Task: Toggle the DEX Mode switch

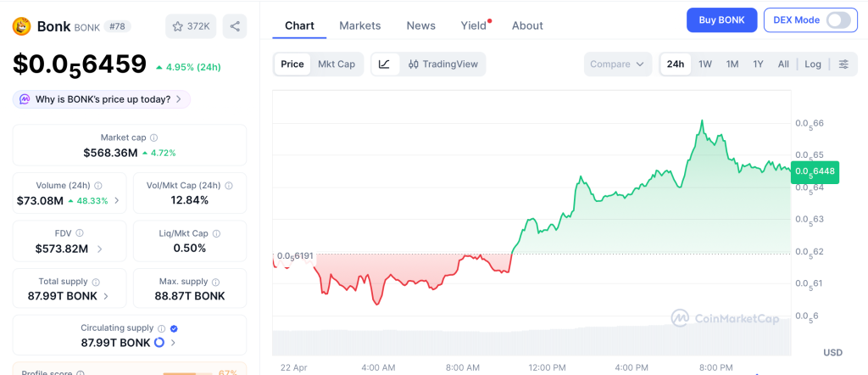Action: pos(837,20)
